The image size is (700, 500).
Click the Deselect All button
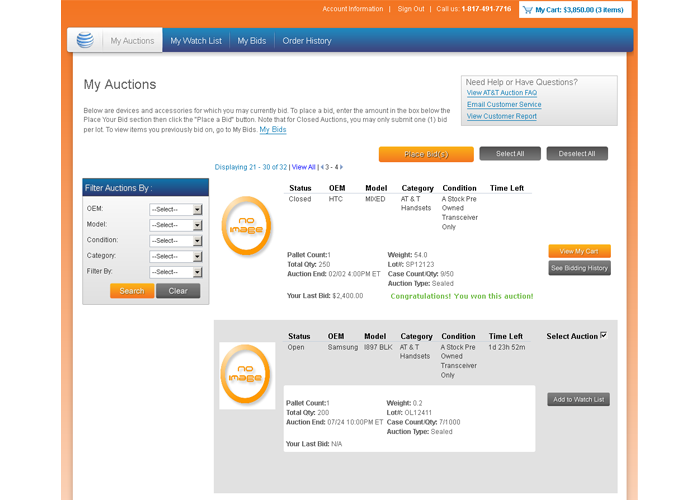tap(577, 154)
